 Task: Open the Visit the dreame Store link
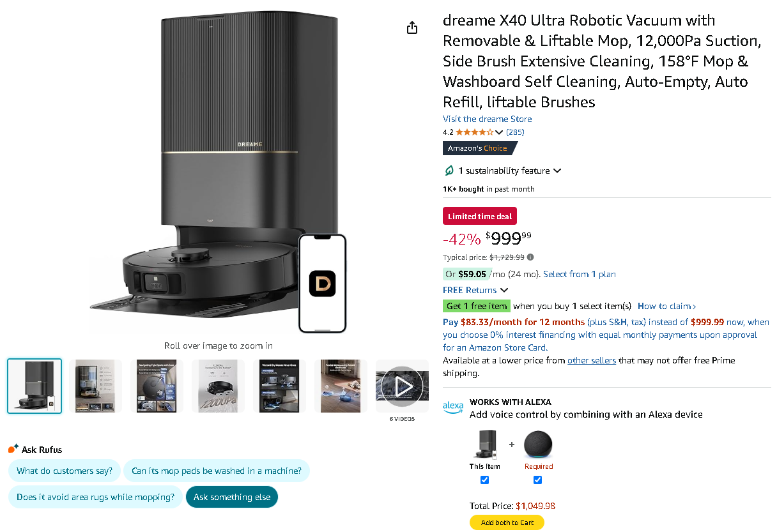pyautogui.click(x=487, y=119)
